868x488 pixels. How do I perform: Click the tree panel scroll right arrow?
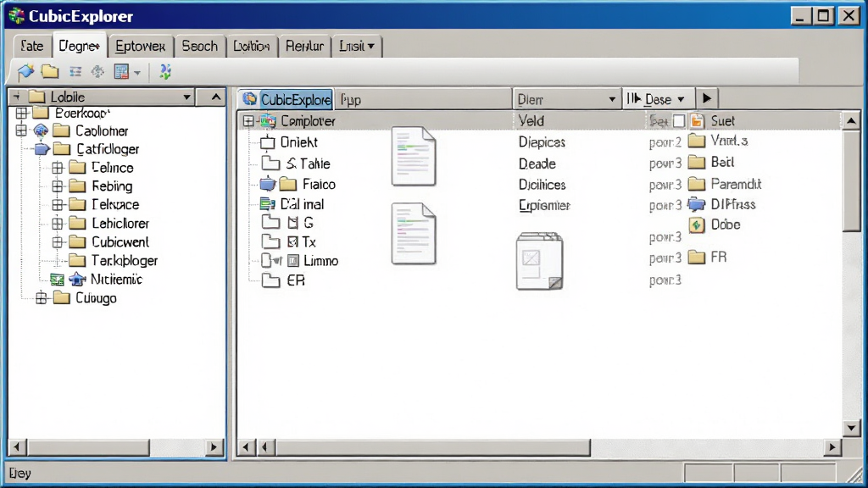point(214,447)
